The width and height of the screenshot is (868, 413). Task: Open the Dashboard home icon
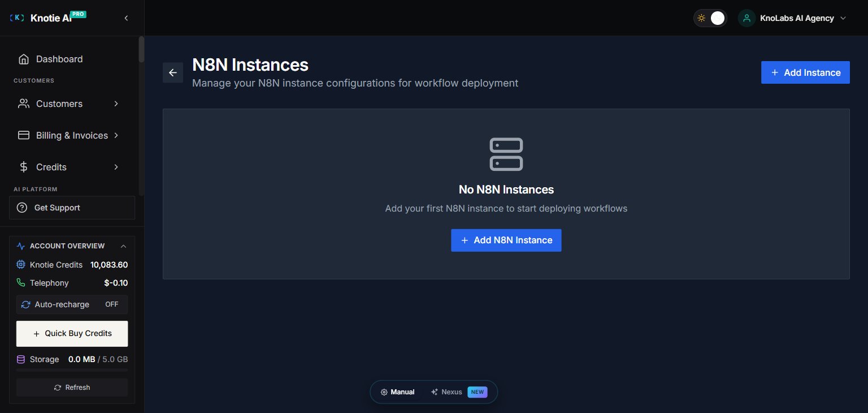[24, 59]
